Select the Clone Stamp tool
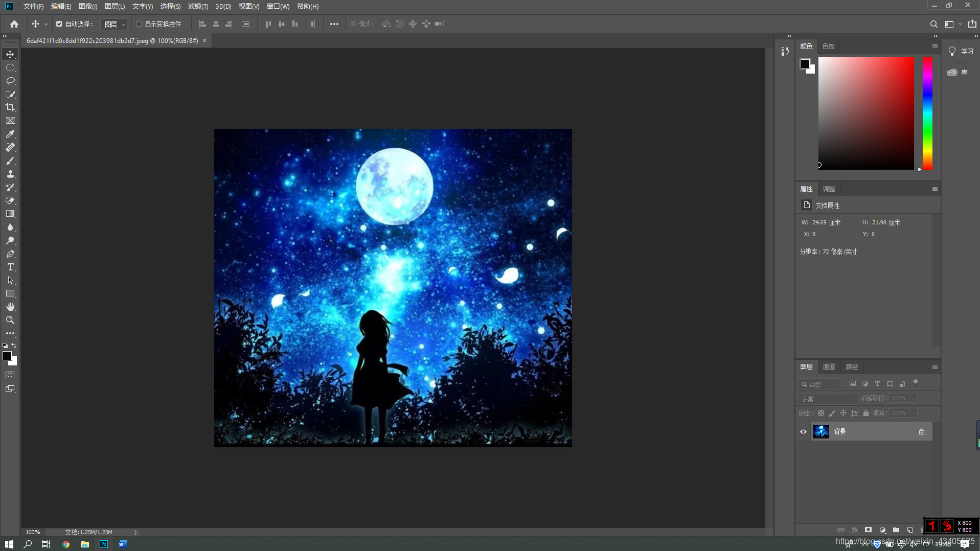 10,174
